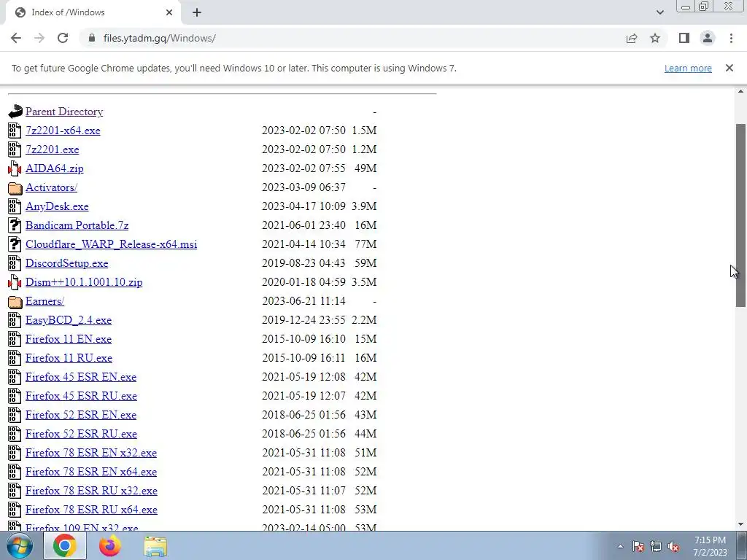Click the share page icon in address bar
This screenshot has height=560, width=747.
[x=632, y=38]
